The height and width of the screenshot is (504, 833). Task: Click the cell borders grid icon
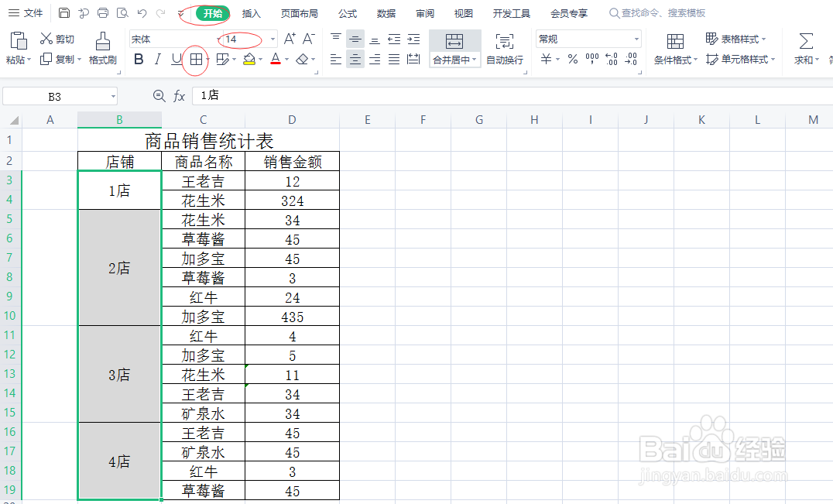click(196, 59)
